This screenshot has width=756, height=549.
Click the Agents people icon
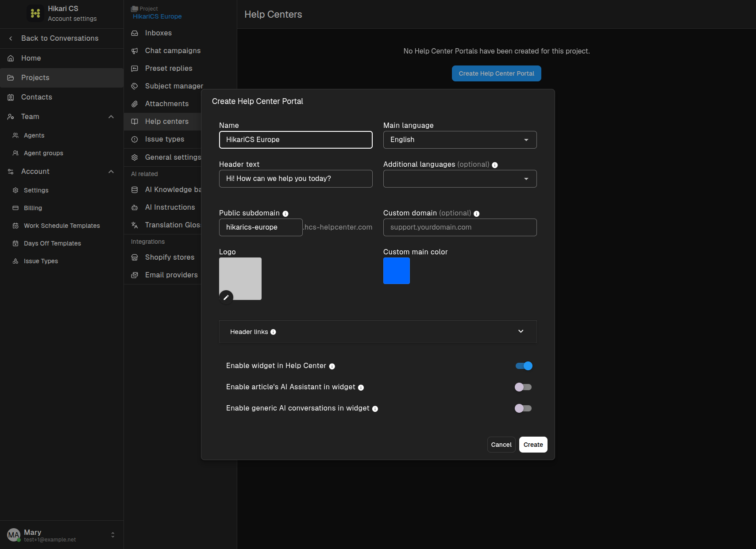[15, 135]
